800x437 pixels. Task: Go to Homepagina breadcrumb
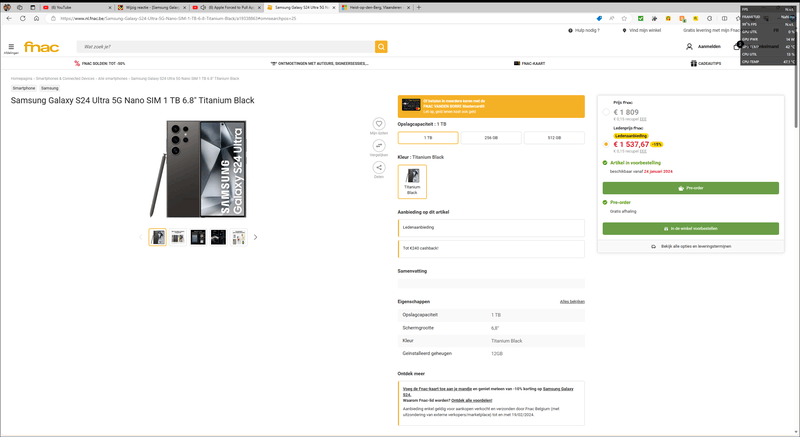tap(21, 79)
